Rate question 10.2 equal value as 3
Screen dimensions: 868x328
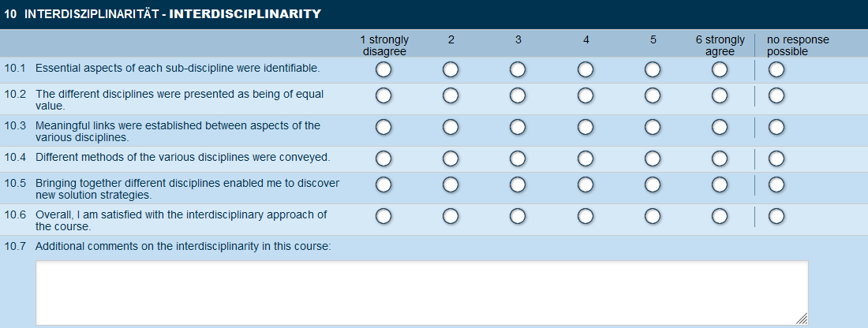click(518, 96)
